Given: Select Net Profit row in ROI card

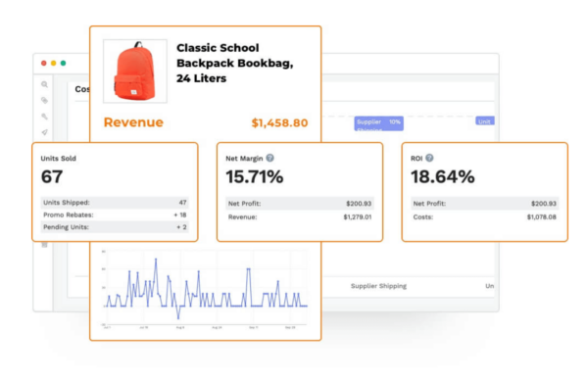Looking at the screenshot, I should click(x=484, y=204).
